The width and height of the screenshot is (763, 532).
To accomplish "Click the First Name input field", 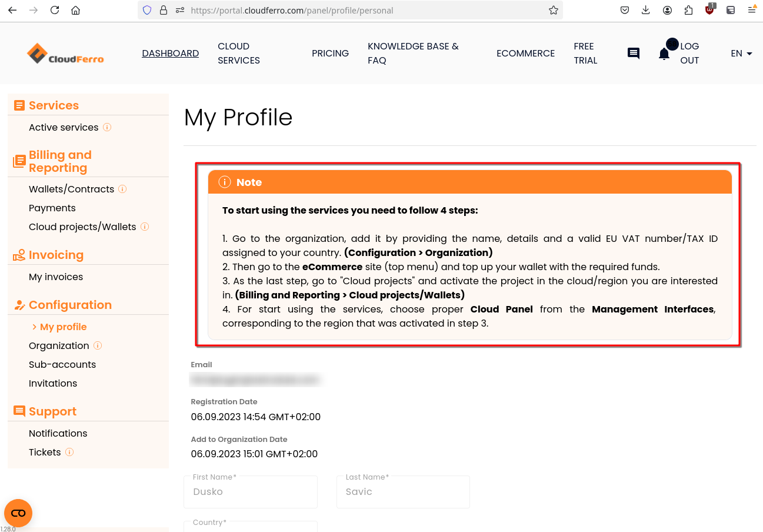I will pos(251,492).
